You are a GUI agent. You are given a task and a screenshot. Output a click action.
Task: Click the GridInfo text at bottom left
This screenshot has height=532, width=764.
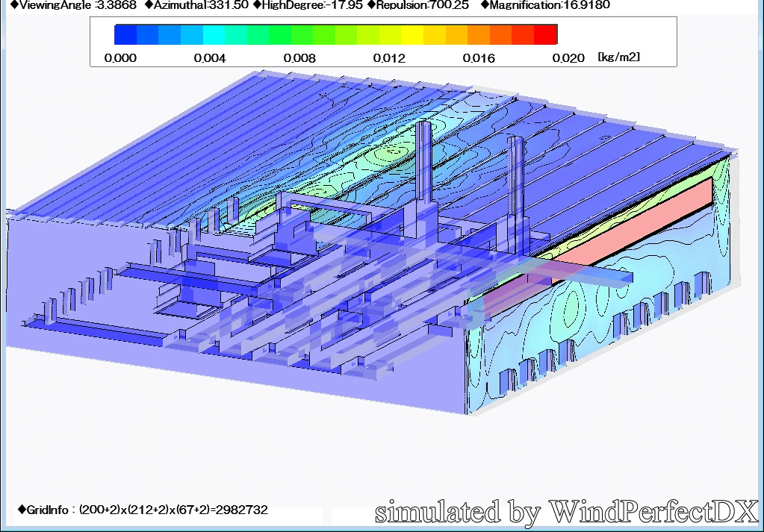pyautogui.click(x=142, y=510)
